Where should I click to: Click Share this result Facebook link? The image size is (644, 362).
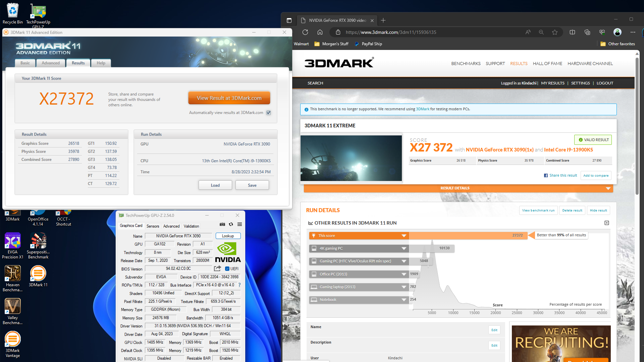point(560,175)
